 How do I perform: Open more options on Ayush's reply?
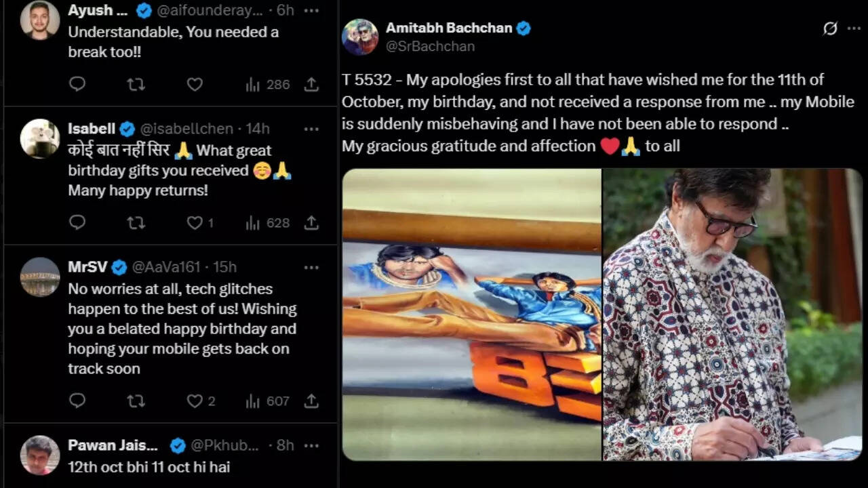coord(311,11)
